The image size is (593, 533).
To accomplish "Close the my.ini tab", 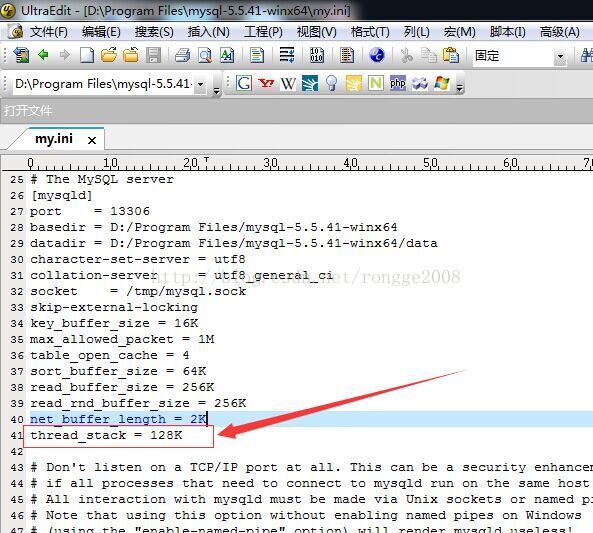I will [x=92, y=141].
